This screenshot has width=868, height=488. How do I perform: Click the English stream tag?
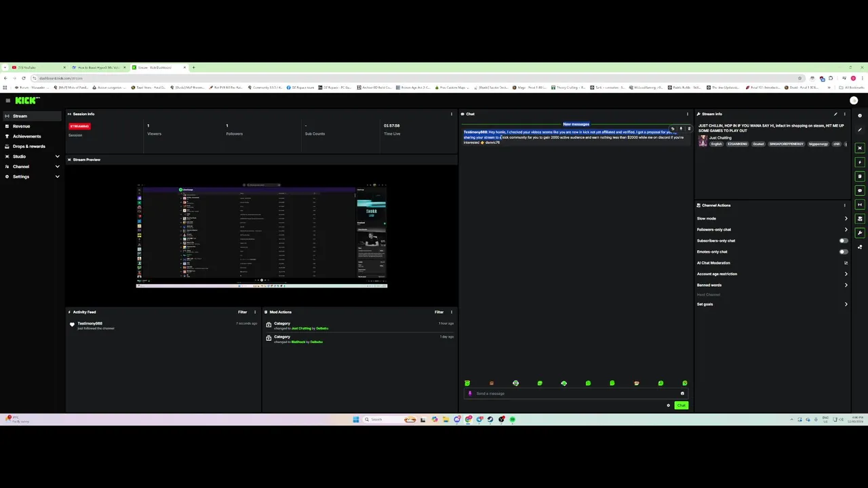pyautogui.click(x=717, y=144)
